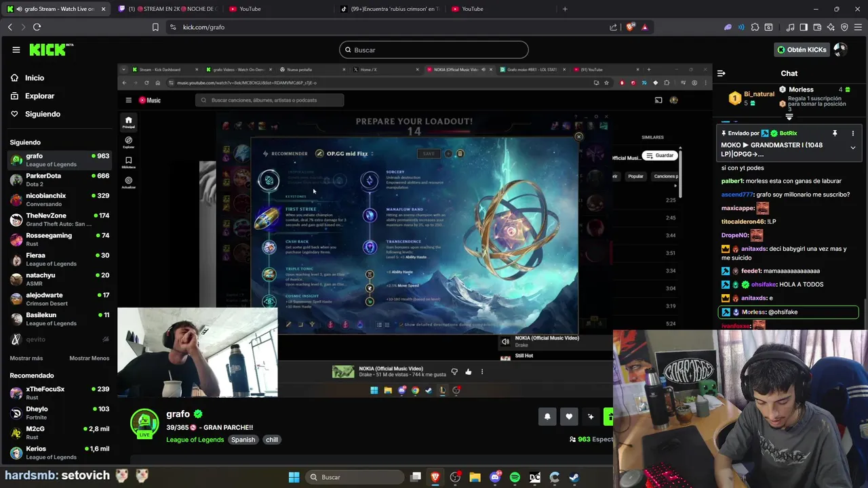Collapse the list with Mostrar Menos
Viewport: 868px width, 488px height.
point(89,358)
